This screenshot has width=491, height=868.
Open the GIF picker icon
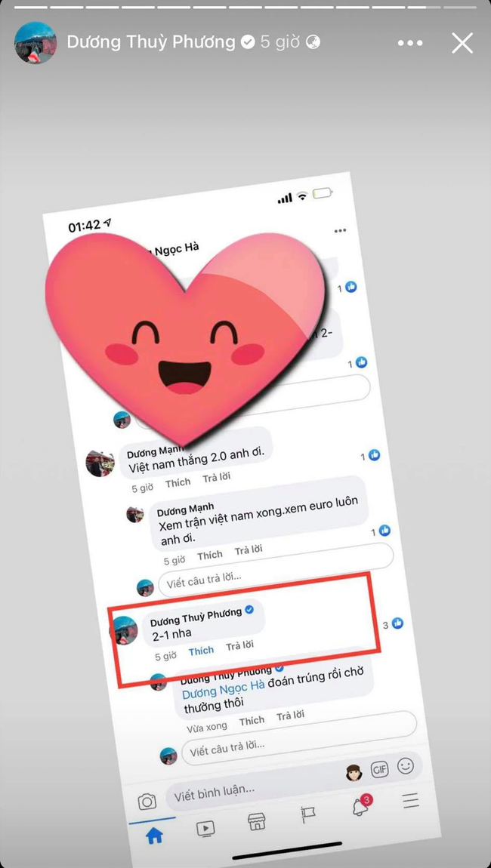(x=380, y=770)
